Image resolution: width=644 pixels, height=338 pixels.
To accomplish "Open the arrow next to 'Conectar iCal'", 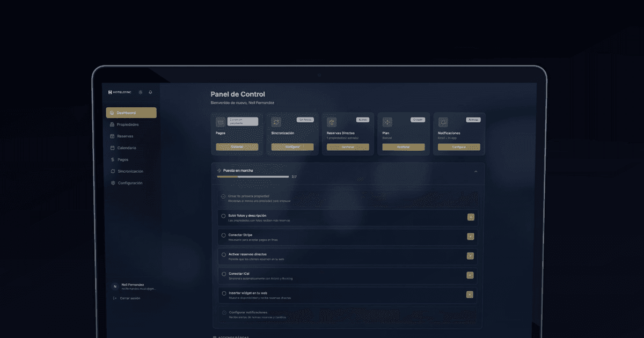I will pos(471,275).
